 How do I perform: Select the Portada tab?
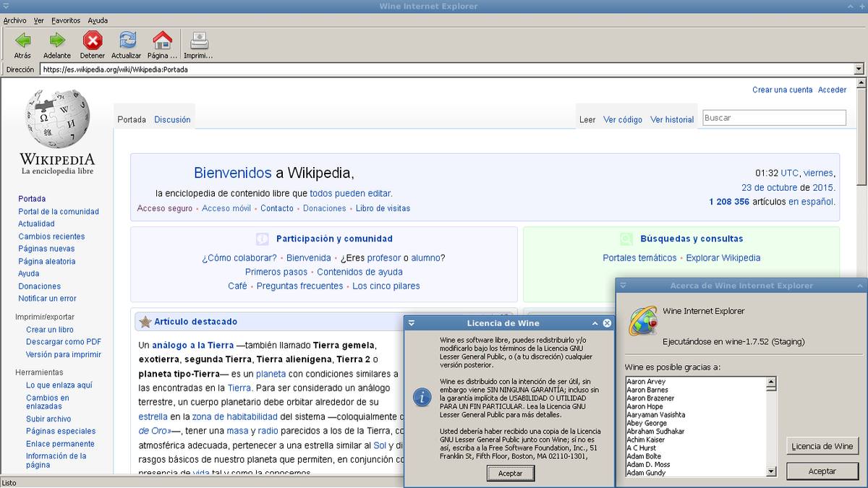point(132,120)
